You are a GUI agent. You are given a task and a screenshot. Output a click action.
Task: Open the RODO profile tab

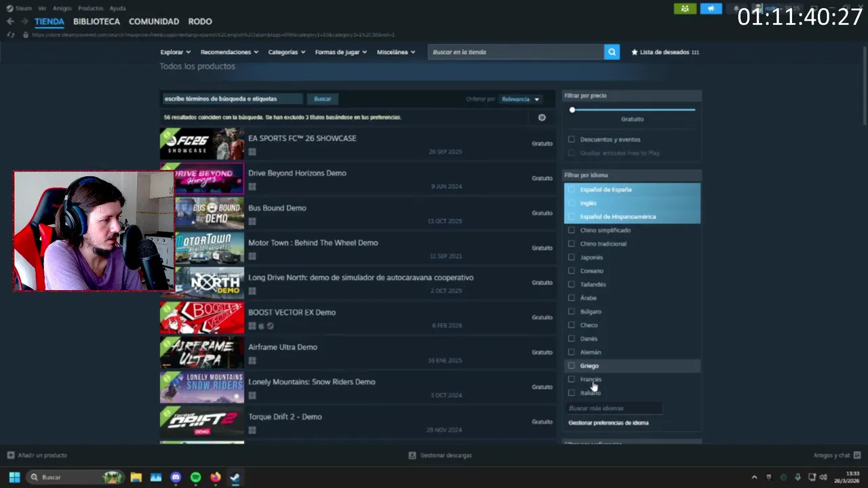[x=200, y=22]
